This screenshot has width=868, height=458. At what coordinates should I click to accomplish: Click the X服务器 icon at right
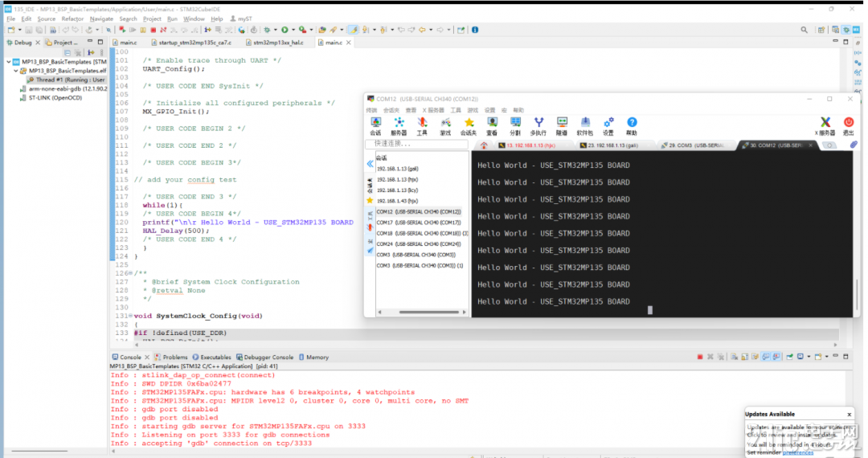click(825, 126)
